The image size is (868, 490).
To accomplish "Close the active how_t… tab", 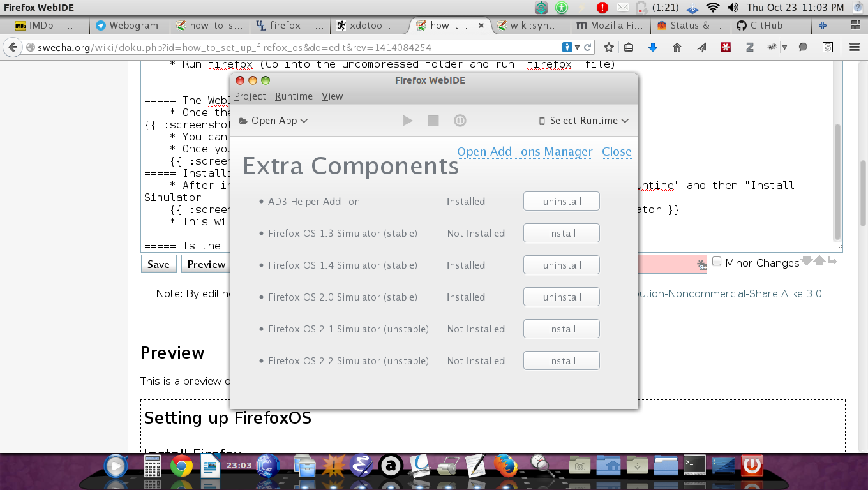I will click(481, 26).
